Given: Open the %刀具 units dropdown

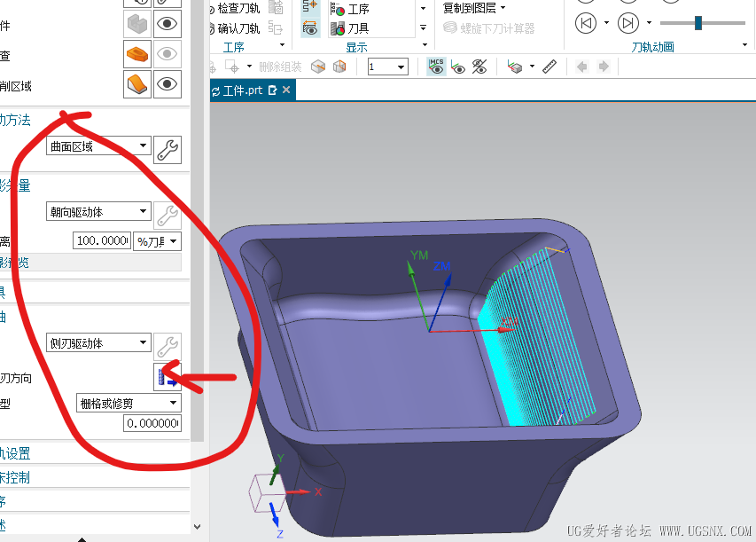Looking at the screenshot, I should pyautogui.click(x=157, y=240).
